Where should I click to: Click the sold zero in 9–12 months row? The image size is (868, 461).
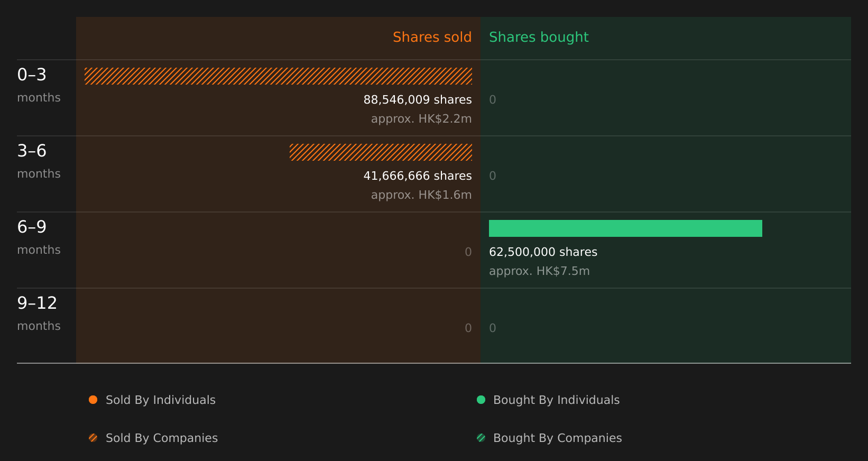pyautogui.click(x=468, y=328)
